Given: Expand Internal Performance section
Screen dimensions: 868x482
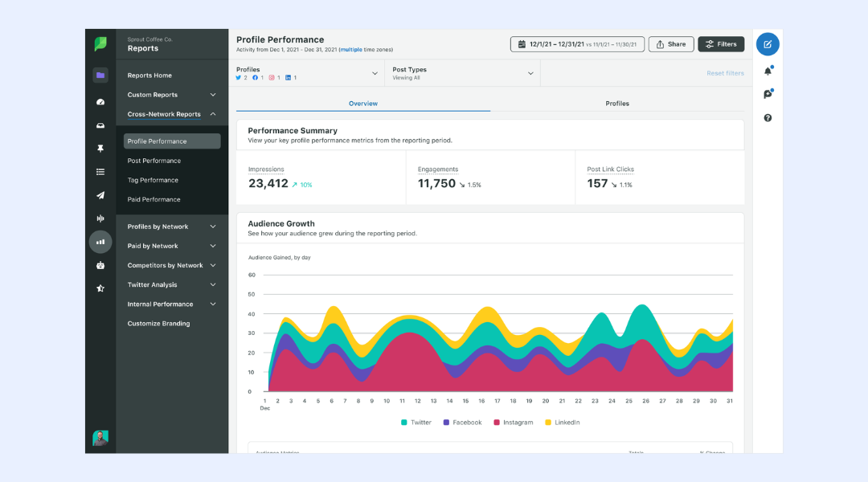Looking at the screenshot, I should pyautogui.click(x=172, y=304).
